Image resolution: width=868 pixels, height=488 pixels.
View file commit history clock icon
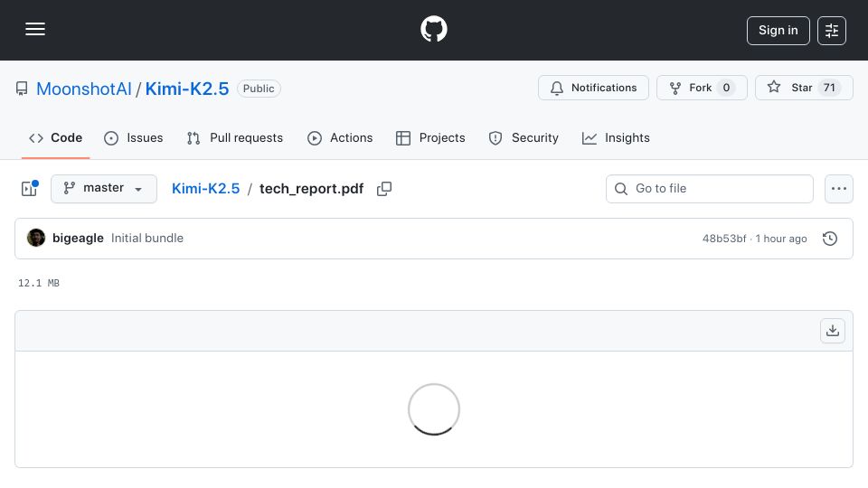829,239
